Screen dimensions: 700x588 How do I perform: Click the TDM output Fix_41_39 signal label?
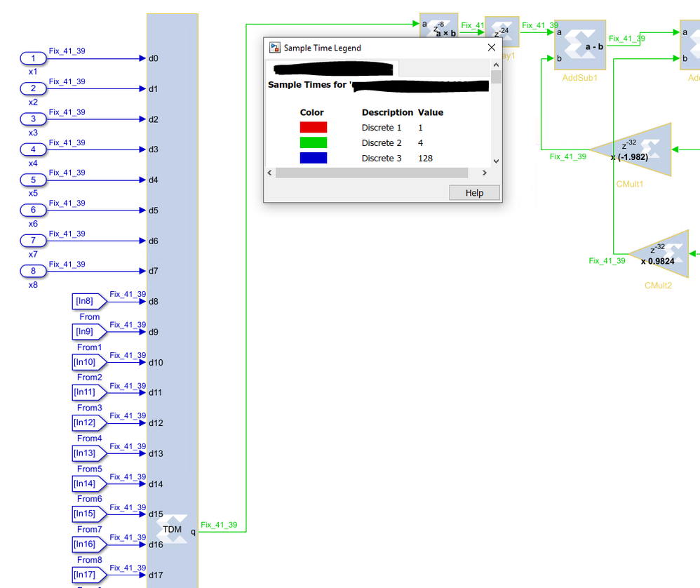click(219, 525)
